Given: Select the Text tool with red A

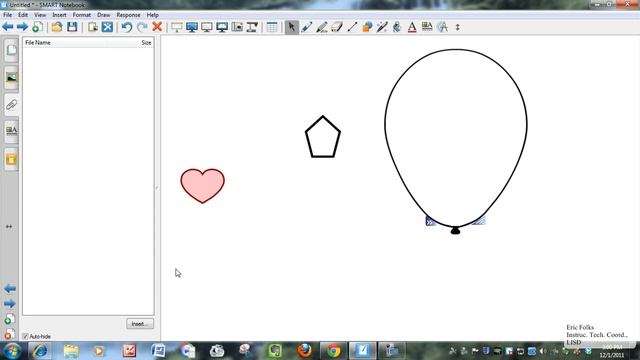Looking at the screenshot, I should click(412, 27).
